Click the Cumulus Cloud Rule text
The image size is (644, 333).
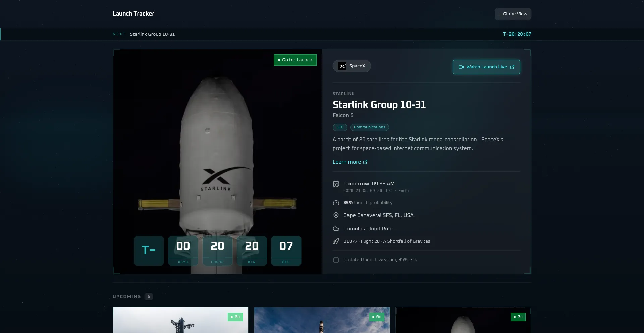click(368, 229)
